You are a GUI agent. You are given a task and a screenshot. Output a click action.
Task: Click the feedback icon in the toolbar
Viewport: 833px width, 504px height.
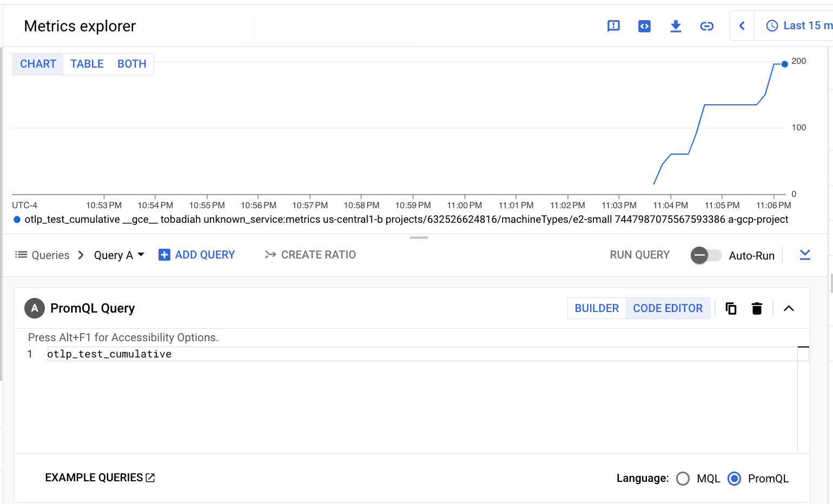point(613,25)
